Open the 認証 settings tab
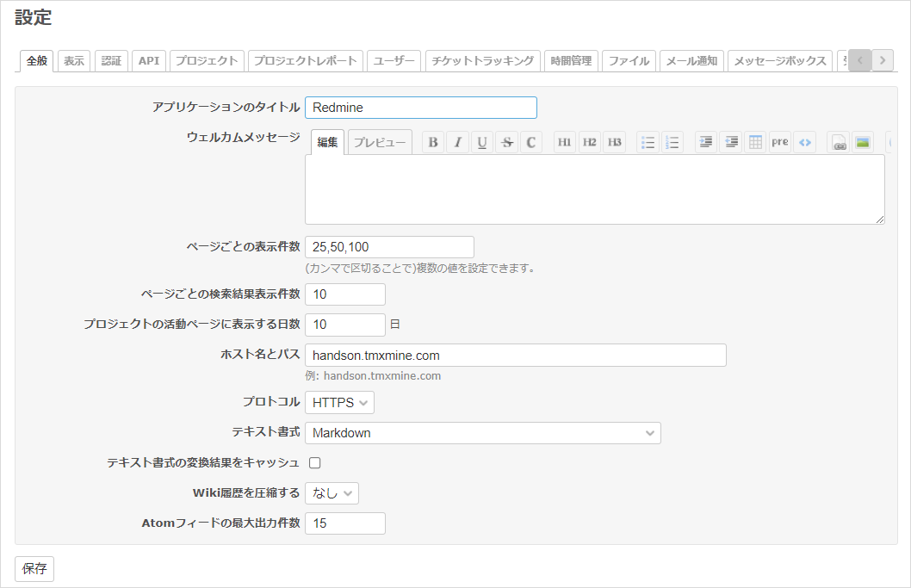The height and width of the screenshot is (588, 911). [x=111, y=60]
